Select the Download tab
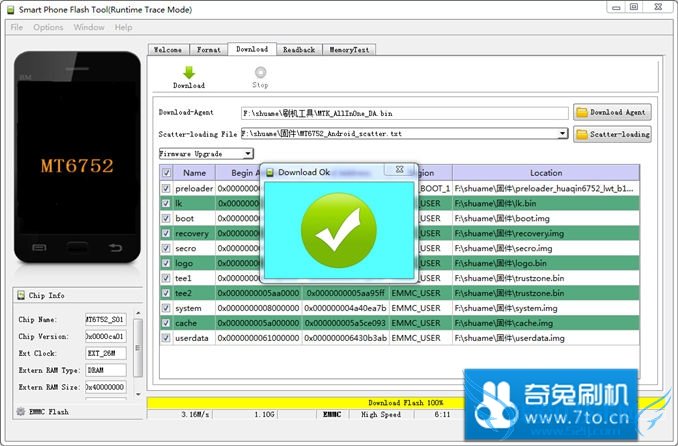The image size is (678, 446). coord(252,49)
